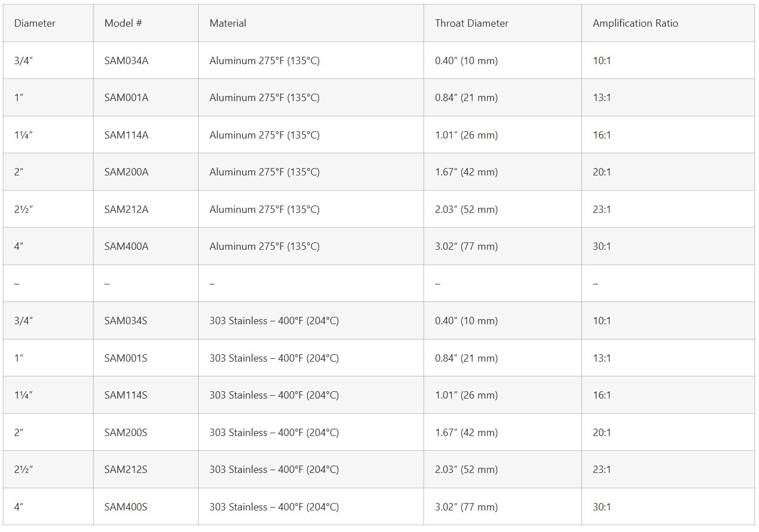Screen dimensions: 759x532
Task: Click the Model # column header
Action: tap(123, 23)
